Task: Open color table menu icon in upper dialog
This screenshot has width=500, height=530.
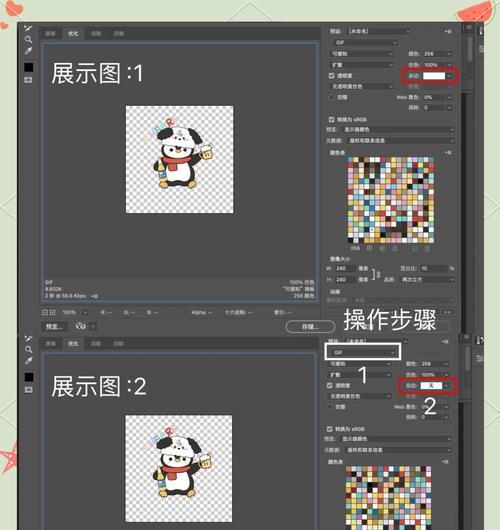Action: (x=448, y=153)
